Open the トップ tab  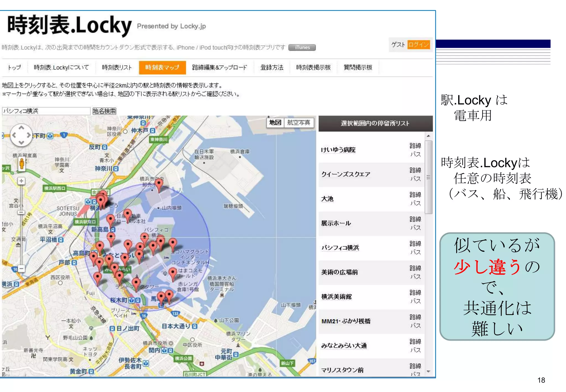click(14, 67)
